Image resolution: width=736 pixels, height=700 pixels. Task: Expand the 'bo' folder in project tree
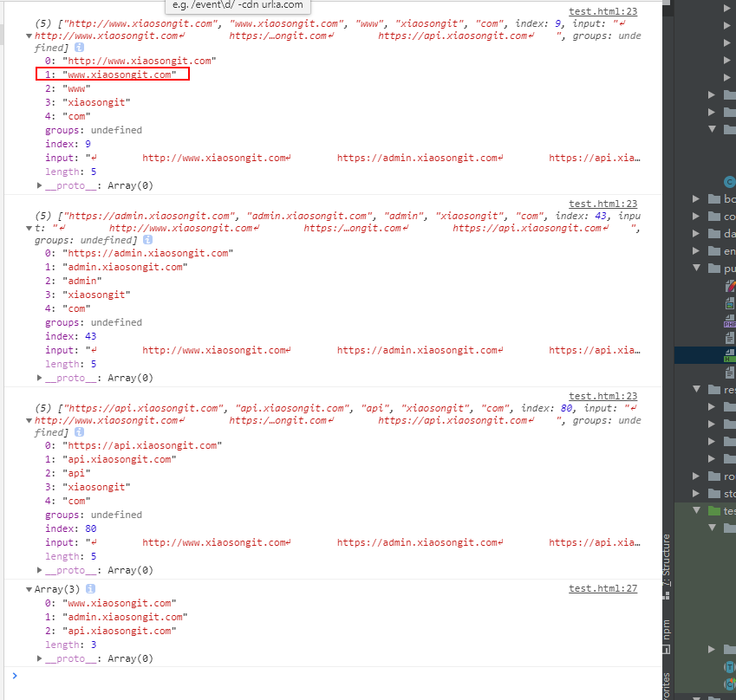(696, 199)
